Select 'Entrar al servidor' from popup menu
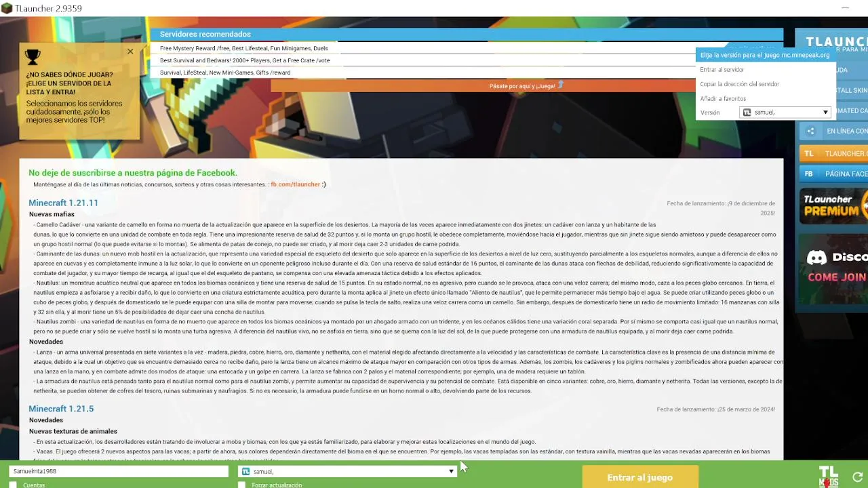The width and height of the screenshot is (868, 488). click(722, 70)
